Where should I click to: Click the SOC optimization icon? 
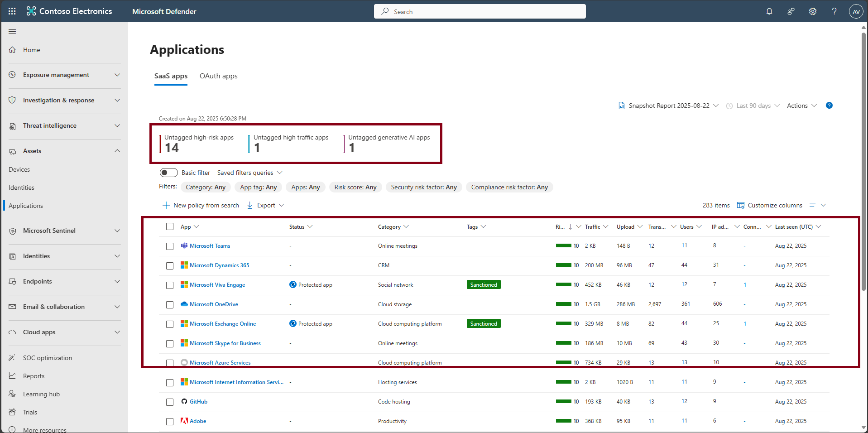click(12, 358)
